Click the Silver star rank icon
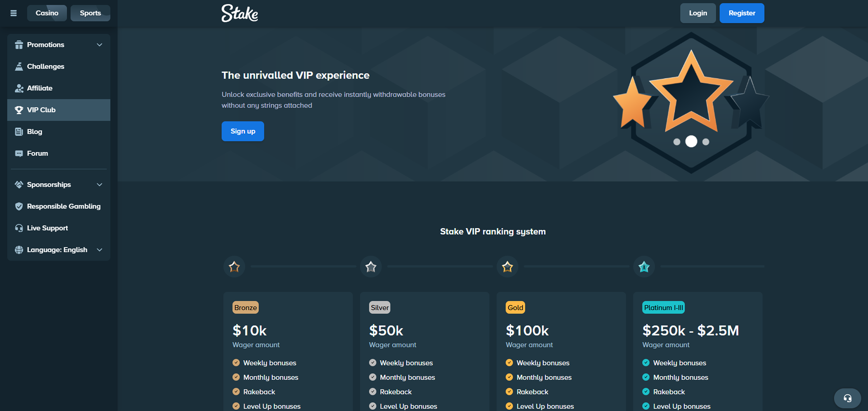The height and width of the screenshot is (411, 868). tap(371, 267)
